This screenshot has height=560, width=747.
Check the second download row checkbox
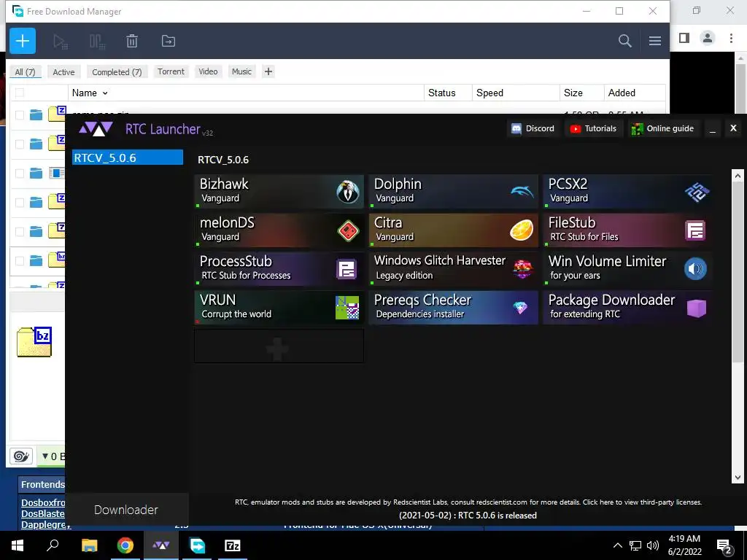coord(20,144)
